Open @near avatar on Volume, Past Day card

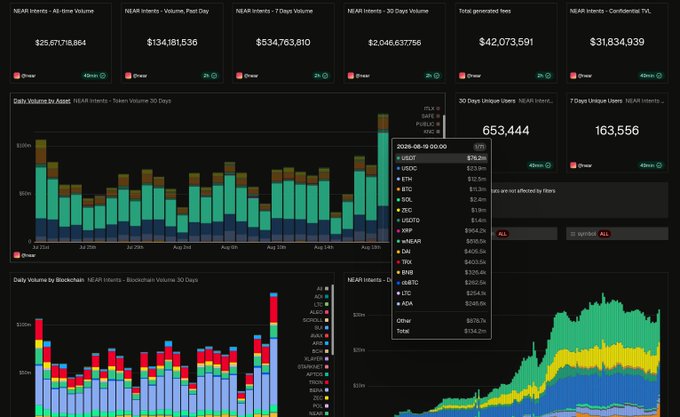click(128, 75)
